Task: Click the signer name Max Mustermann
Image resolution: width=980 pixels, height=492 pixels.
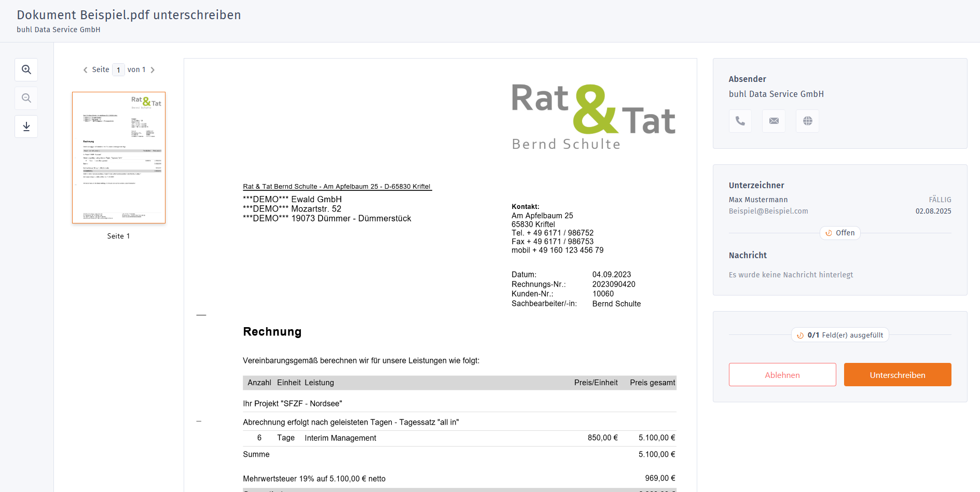Action: click(x=758, y=200)
